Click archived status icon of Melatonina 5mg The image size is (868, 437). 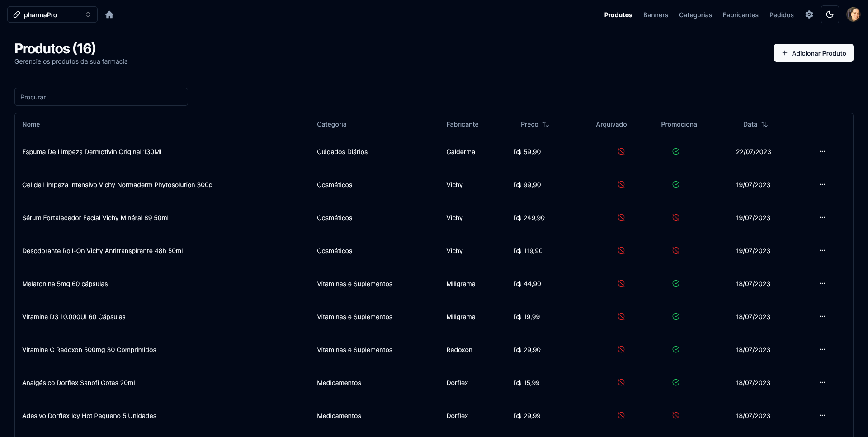click(x=621, y=283)
